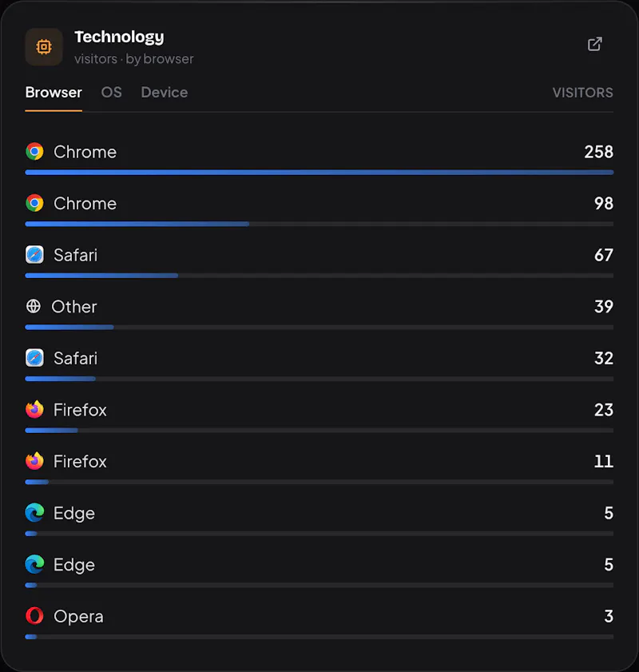The width and height of the screenshot is (639, 672).
Task: Click the Safari icon with 67 visitors
Action: [x=34, y=255]
